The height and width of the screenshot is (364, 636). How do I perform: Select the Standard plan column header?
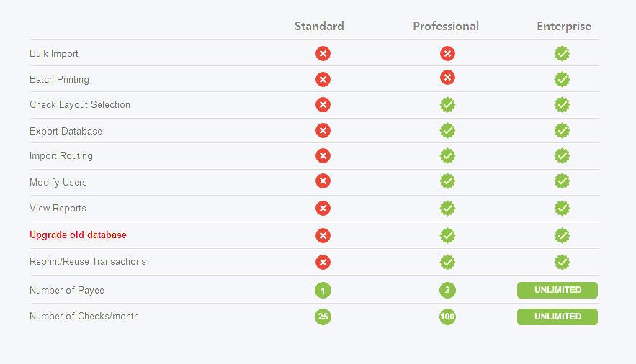319,26
